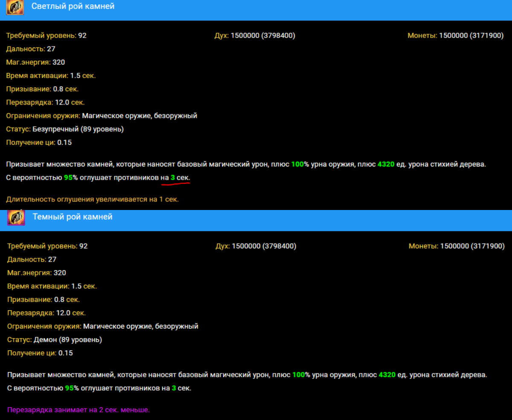Click green 4320 damage value in Светлый description

pos(386,164)
